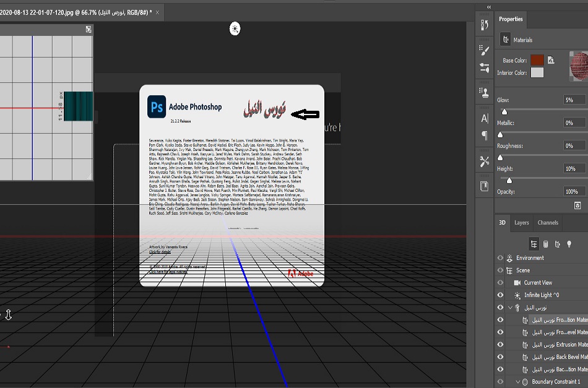Viewport: 588px width, 388px height.
Task: Switch to the Channels tab
Action: click(547, 223)
